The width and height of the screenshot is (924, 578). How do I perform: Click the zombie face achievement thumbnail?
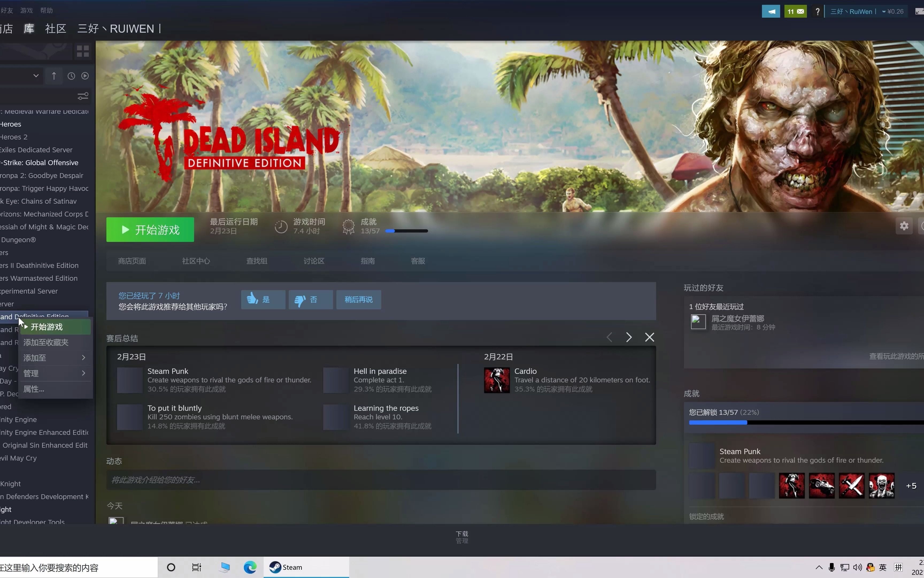click(881, 485)
